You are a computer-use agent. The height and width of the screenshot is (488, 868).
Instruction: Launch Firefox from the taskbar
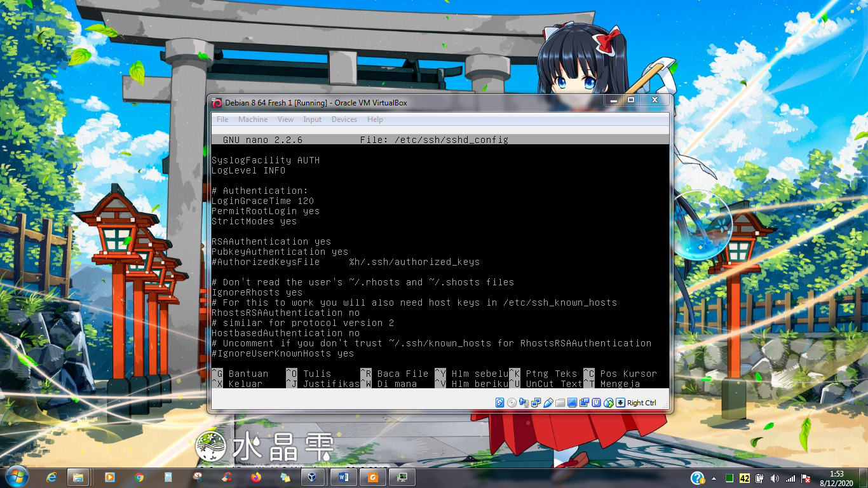[x=256, y=477]
